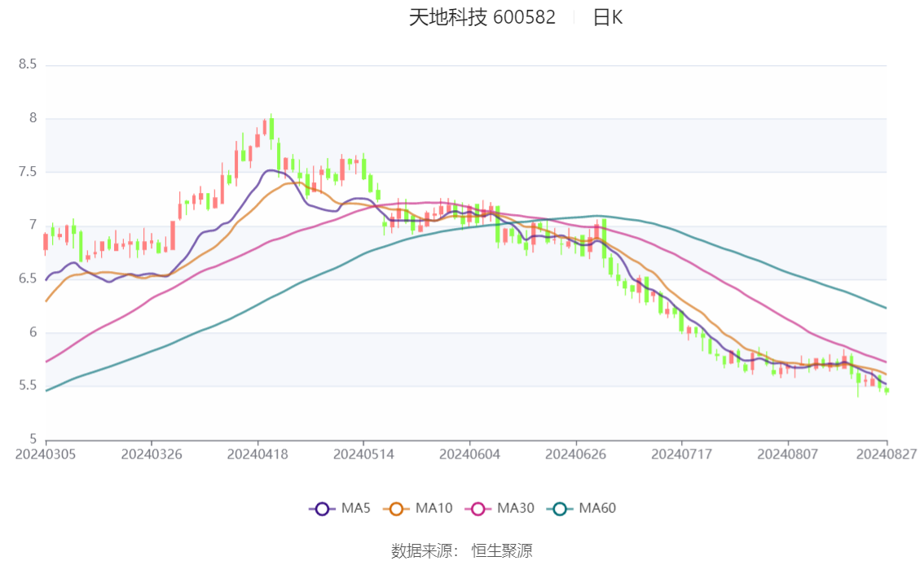The image size is (924, 561).
Task: Click the 日K label in title
Action: [608, 18]
